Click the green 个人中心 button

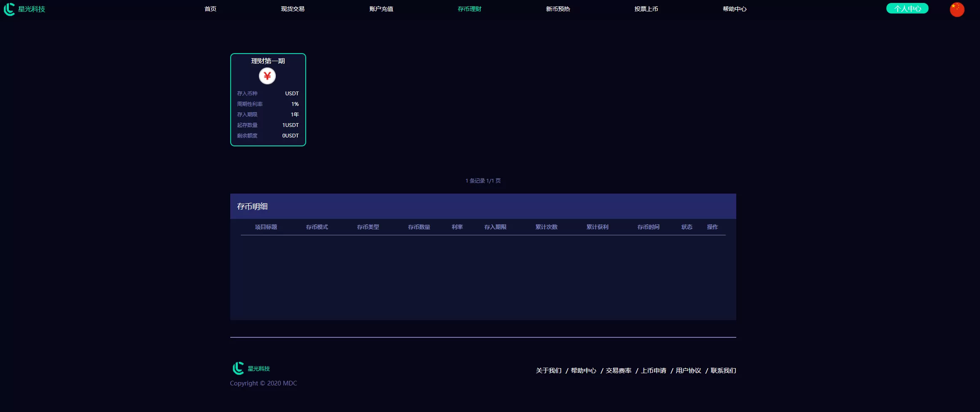(907, 8)
